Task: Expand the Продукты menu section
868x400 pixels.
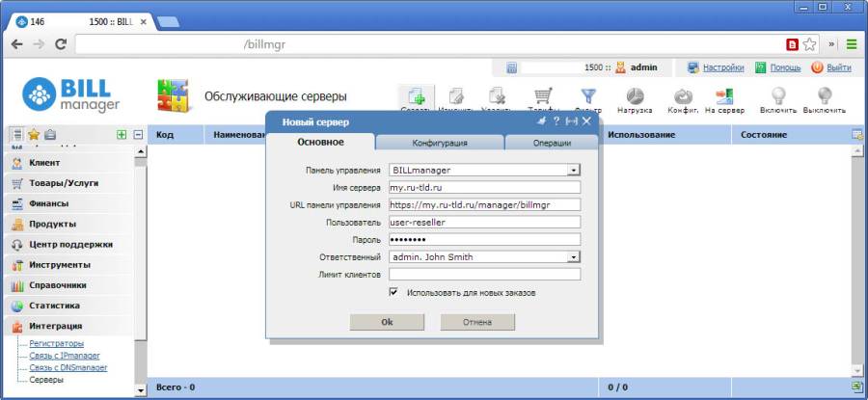Action: pyautogui.click(x=68, y=224)
